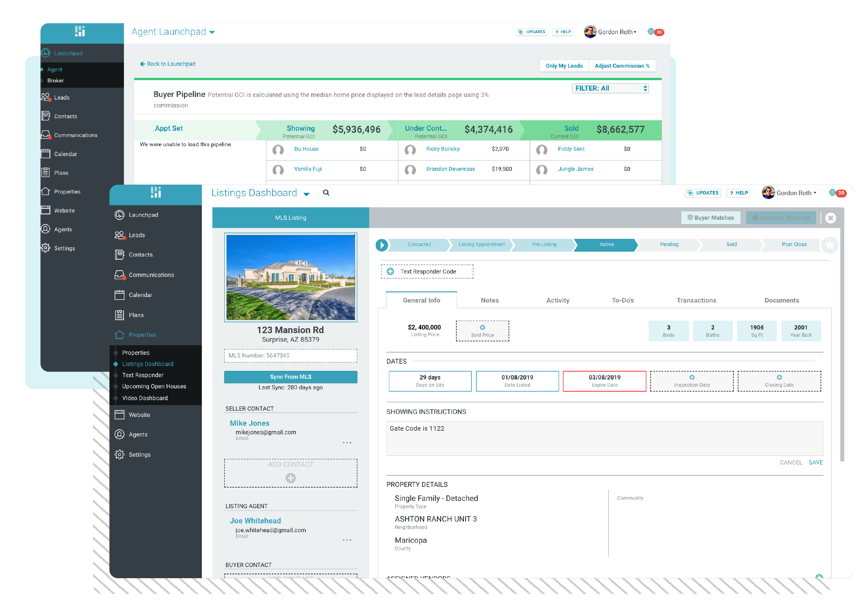Image resolution: width=863 pixels, height=616 pixels.
Task: Toggle the Only My Leads filter
Action: coord(564,66)
